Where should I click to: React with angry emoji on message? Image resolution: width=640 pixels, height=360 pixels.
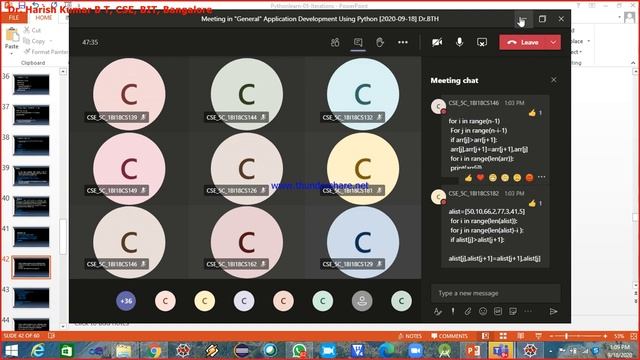click(x=529, y=178)
